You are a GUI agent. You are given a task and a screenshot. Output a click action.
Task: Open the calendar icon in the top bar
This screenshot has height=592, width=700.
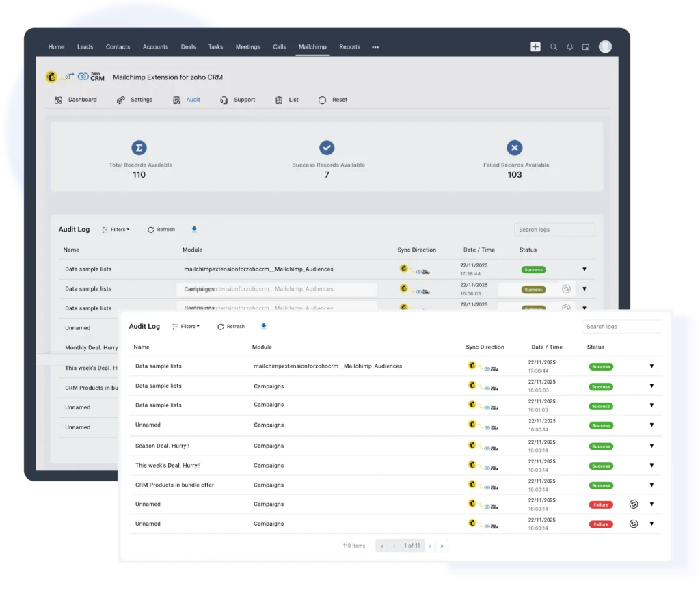tap(586, 46)
